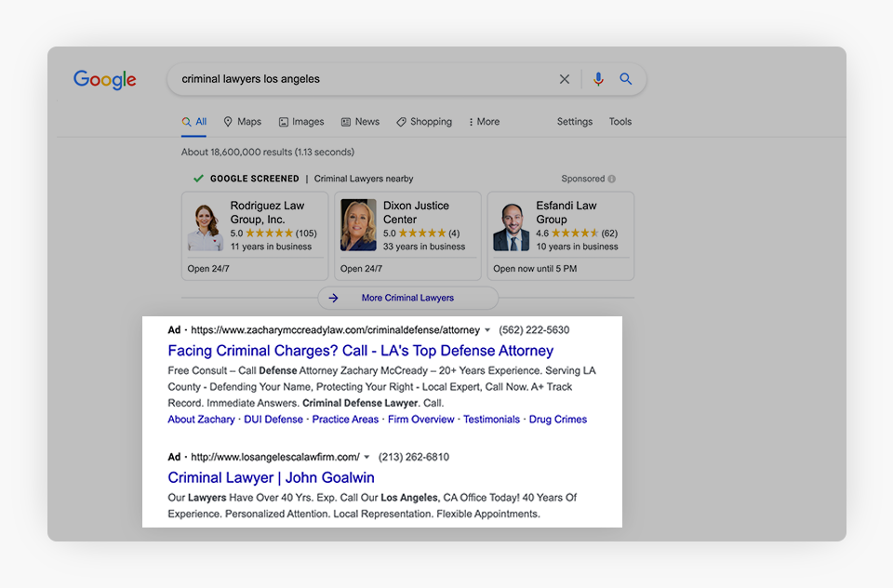Screen dimensions: 893x588
Task: Open Facing Criminal Charges ad headline
Action: 360,351
